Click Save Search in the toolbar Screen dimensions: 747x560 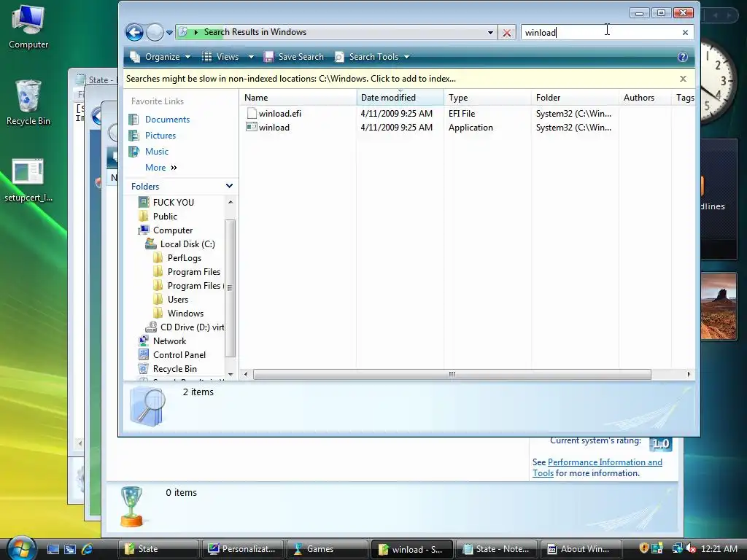click(294, 57)
